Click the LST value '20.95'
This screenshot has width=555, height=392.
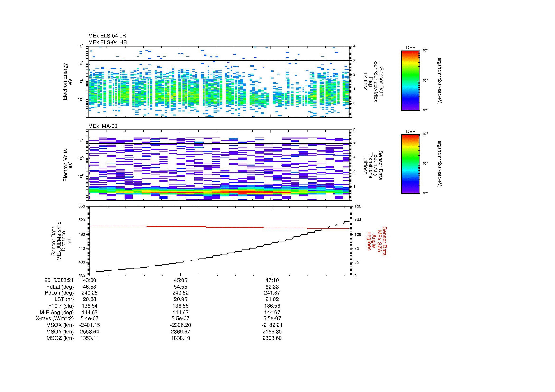click(x=181, y=299)
